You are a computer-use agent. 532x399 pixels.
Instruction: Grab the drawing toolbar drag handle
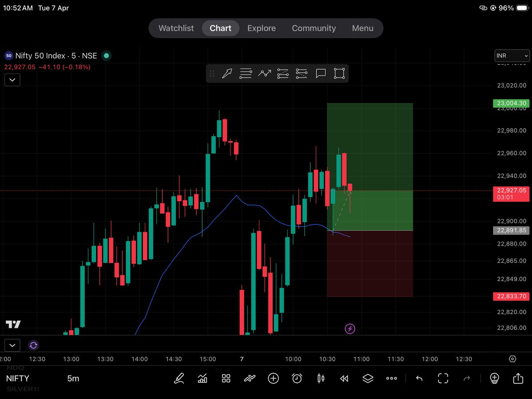(x=211, y=74)
